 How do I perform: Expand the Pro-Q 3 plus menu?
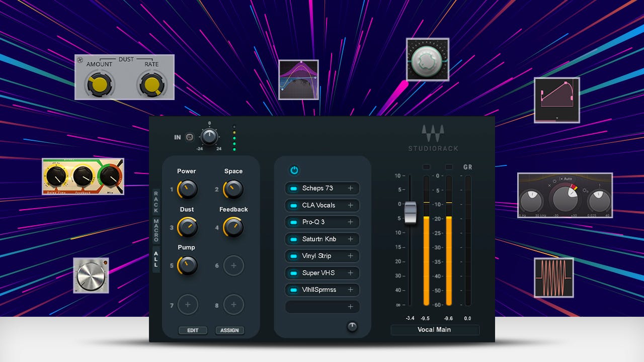(351, 222)
